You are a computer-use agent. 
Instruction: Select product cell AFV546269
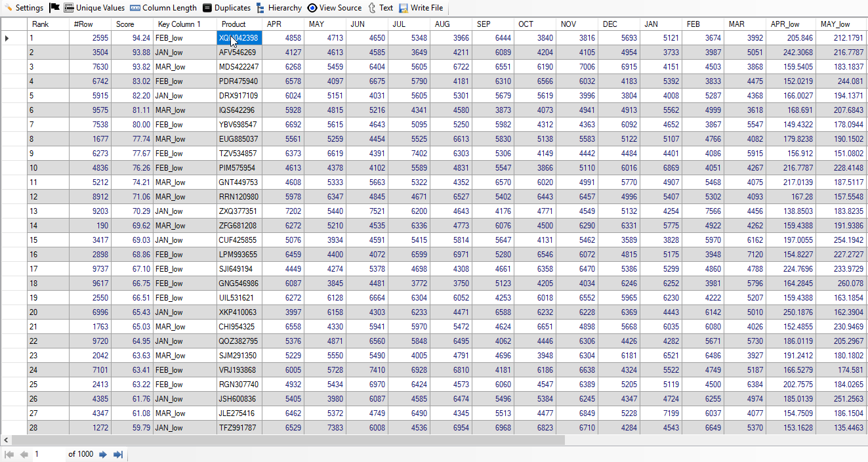click(239, 52)
